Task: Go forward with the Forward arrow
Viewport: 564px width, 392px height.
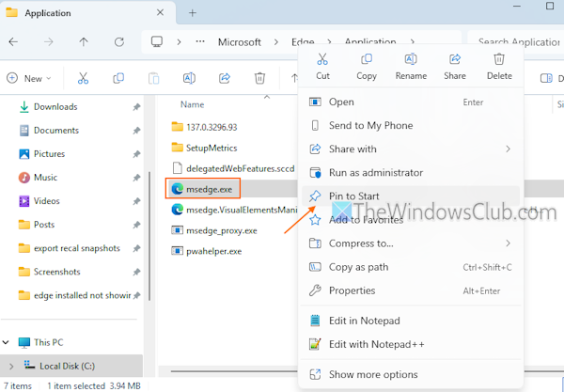Action: (49, 42)
